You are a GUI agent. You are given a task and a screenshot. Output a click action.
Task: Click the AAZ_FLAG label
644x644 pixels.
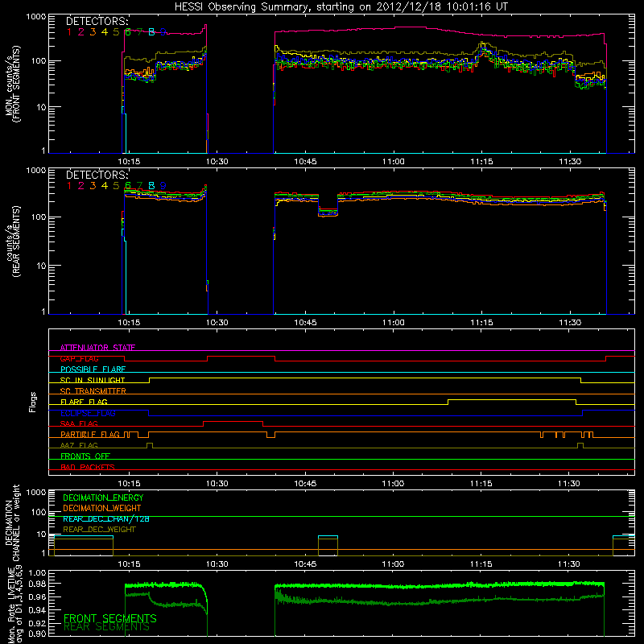click(79, 445)
